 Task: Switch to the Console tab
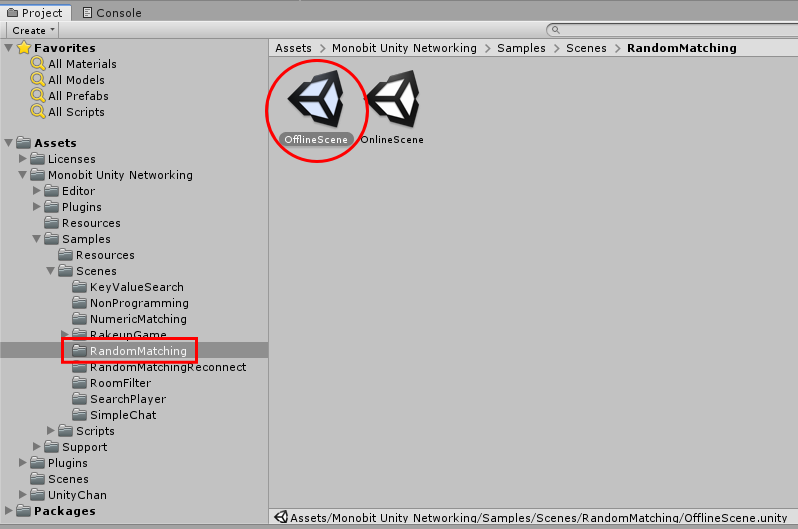[112, 13]
